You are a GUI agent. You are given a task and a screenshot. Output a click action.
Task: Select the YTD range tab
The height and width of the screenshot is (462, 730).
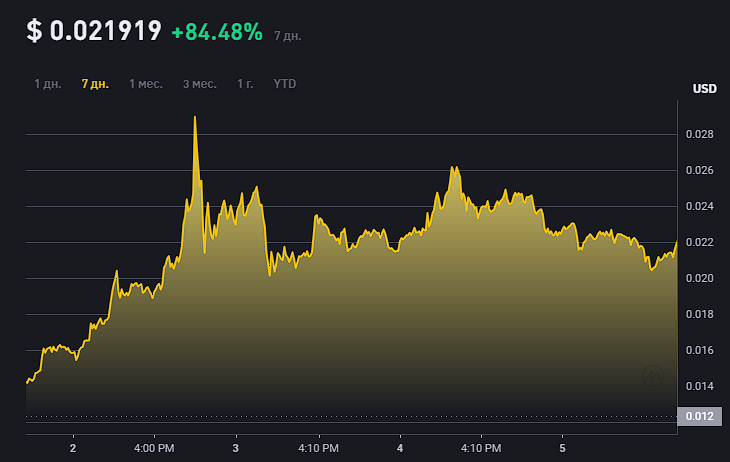284,84
